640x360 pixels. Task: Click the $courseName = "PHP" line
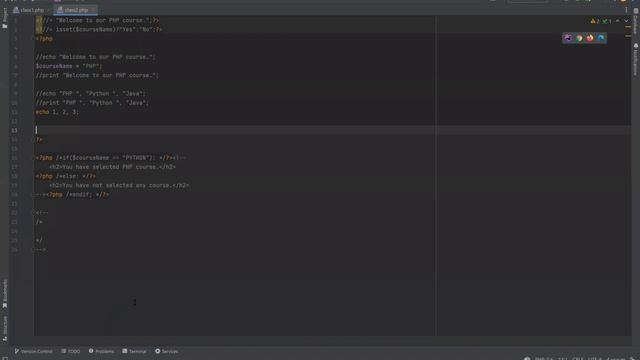pyautogui.click(x=69, y=66)
